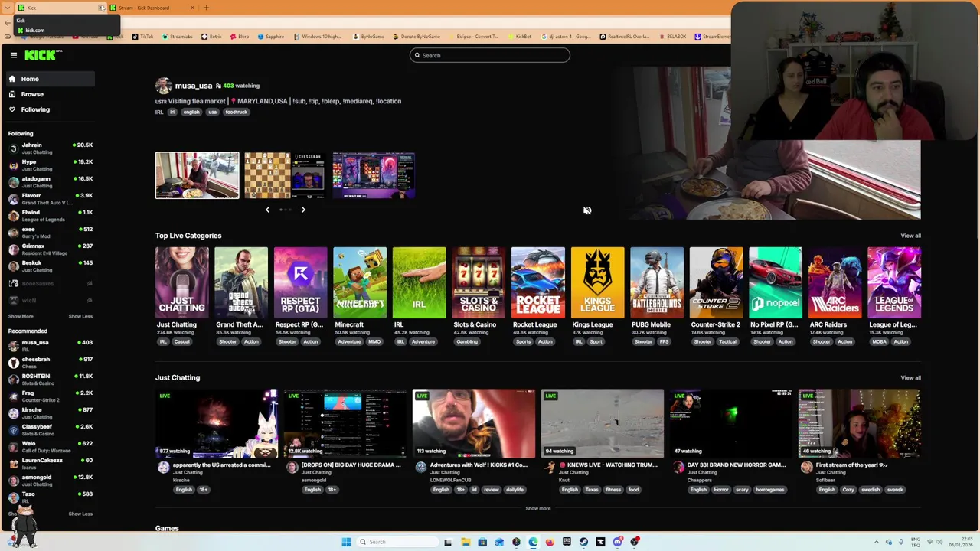This screenshot has width=980, height=551.
Task: Open No Pixel RP category card
Action: (x=776, y=282)
